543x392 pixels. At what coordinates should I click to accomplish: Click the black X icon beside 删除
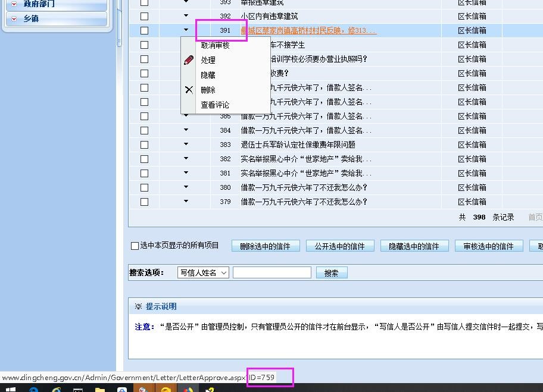(189, 90)
